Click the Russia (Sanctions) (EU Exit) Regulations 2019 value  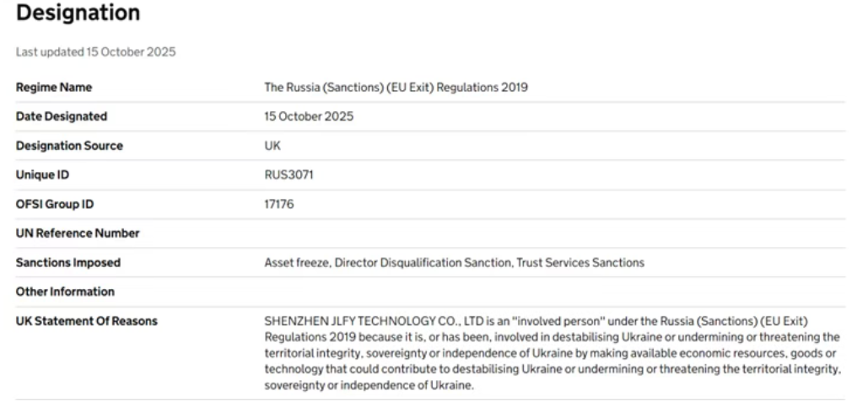(396, 88)
